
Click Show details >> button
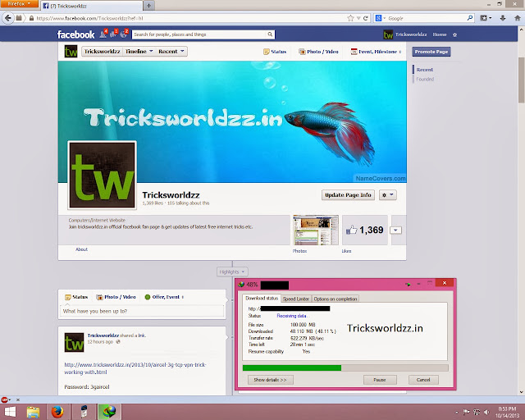pos(270,380)
